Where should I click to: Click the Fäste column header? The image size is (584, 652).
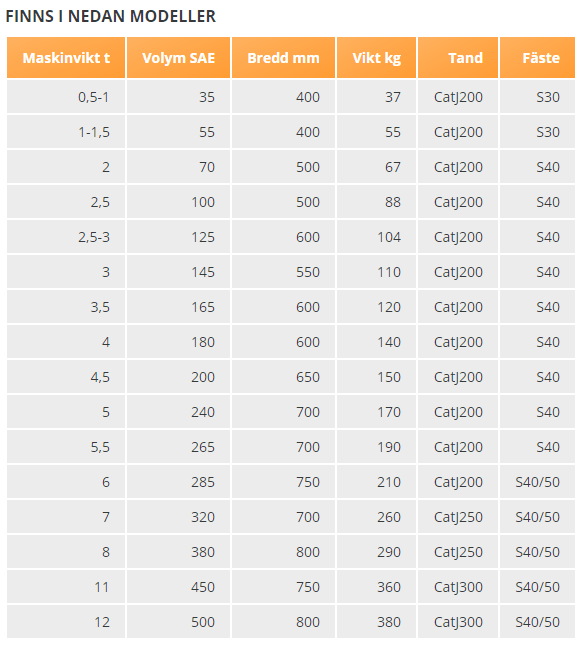tap(537, 58)
